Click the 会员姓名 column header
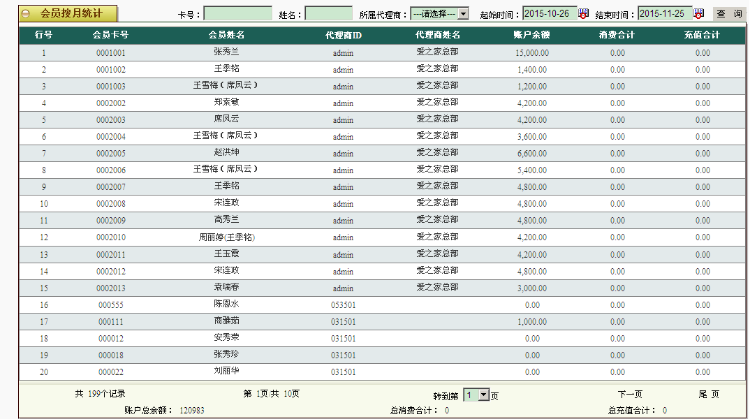This screenshot has height=419, width=750. (226, 35)
